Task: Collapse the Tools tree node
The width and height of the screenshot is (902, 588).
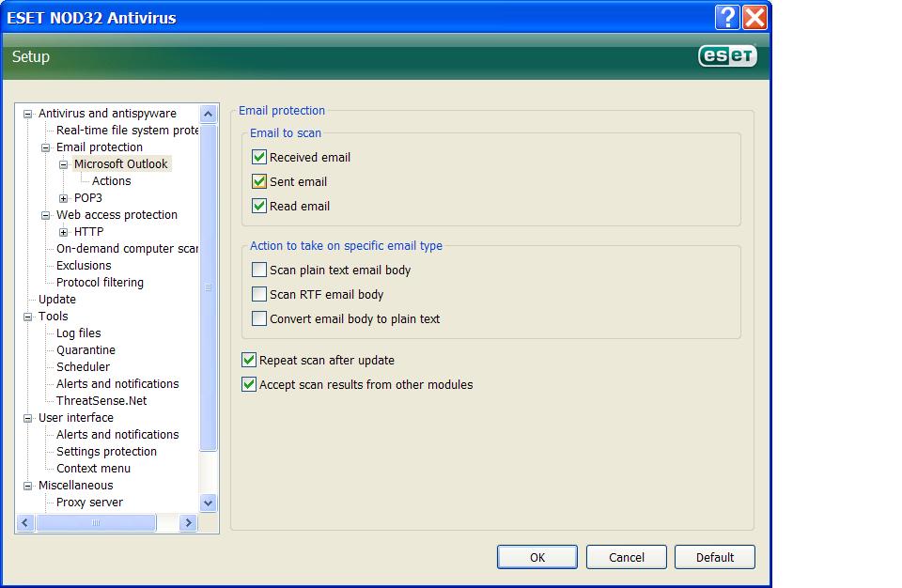Action: click(x=27, y=317)
